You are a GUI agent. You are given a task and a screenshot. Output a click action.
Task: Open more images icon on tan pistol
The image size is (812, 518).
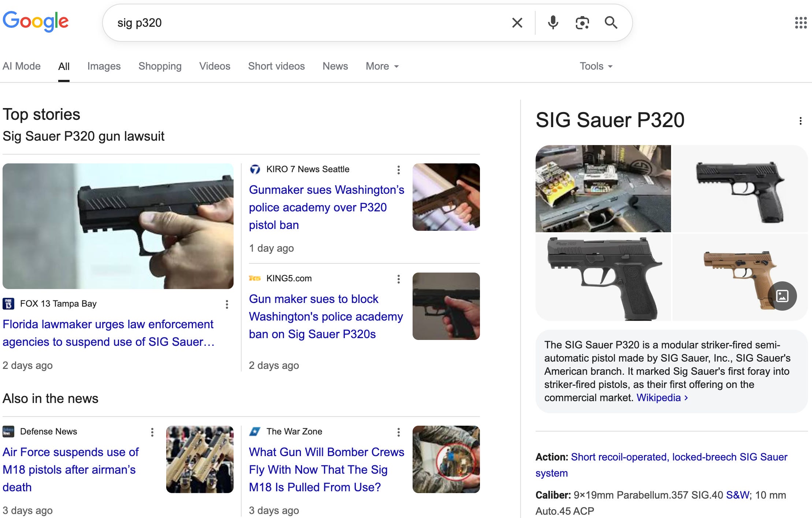[782, 296]
